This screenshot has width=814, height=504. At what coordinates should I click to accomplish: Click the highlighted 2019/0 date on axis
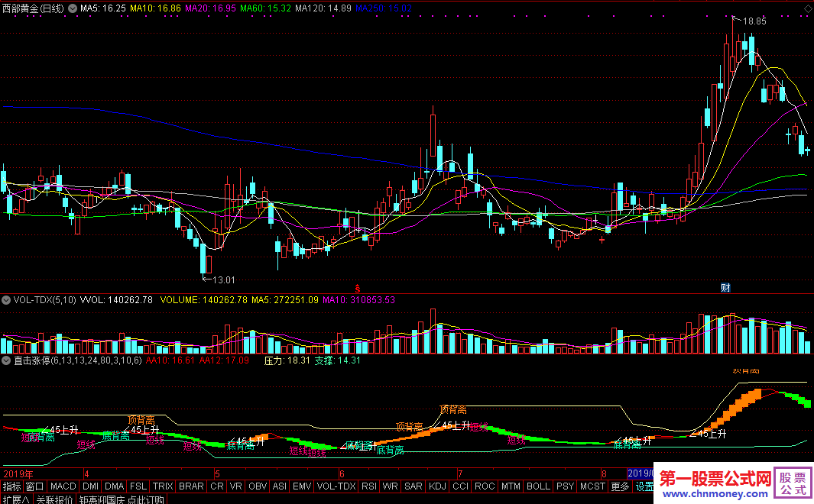[x=640, y=473]
